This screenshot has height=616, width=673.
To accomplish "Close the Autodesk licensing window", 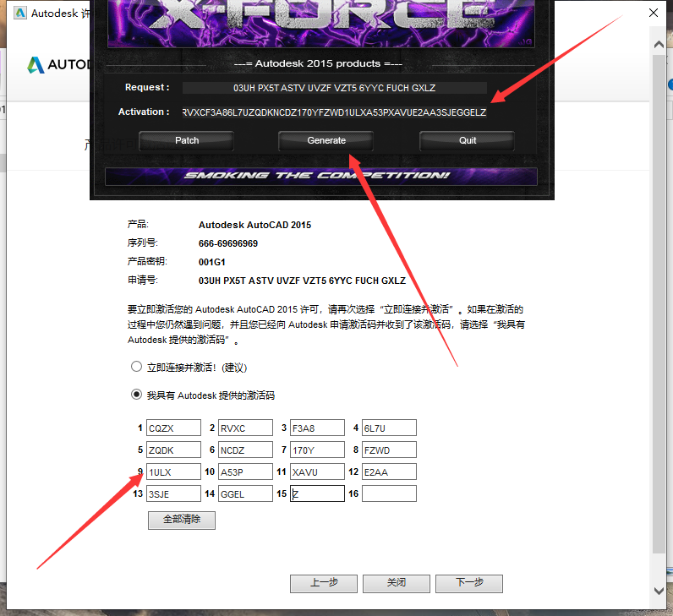I will point(654,13).
